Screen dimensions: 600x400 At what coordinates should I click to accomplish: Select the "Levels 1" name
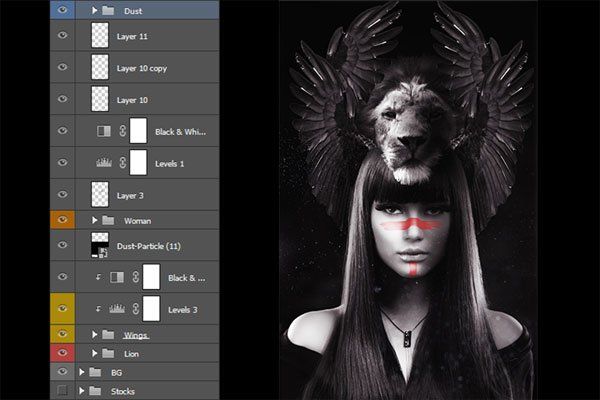[170, 164]
